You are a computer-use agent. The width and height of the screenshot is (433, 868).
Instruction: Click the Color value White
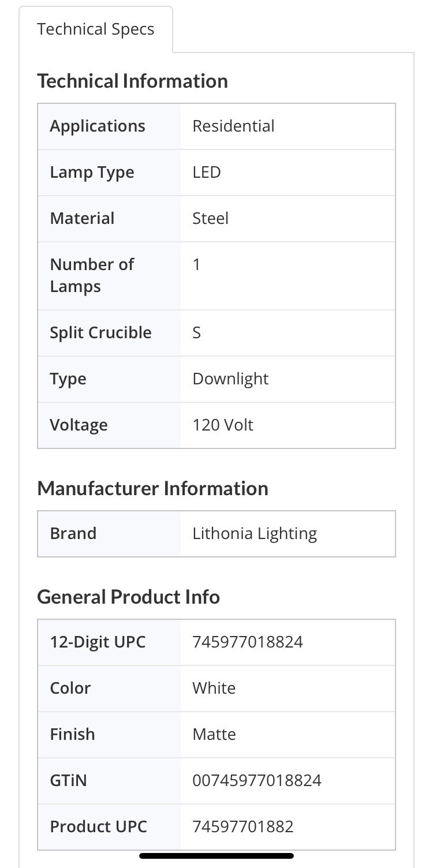point(214,689)
